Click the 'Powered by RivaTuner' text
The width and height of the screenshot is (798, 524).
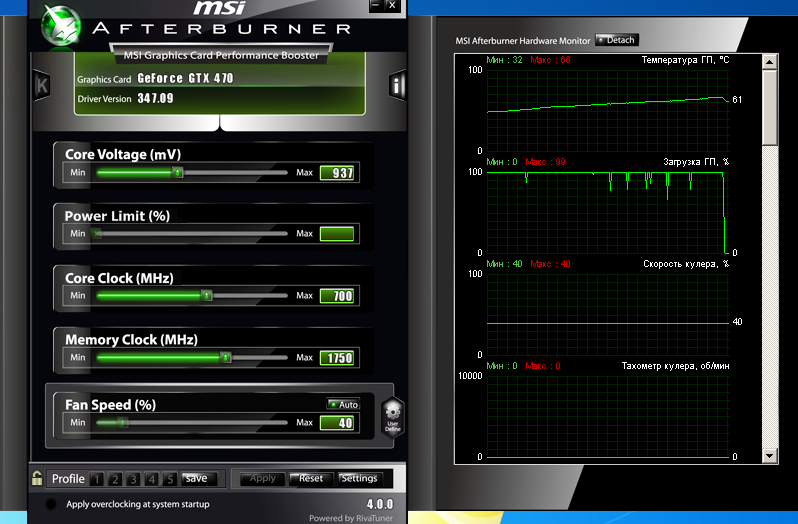tap(351, 518)
